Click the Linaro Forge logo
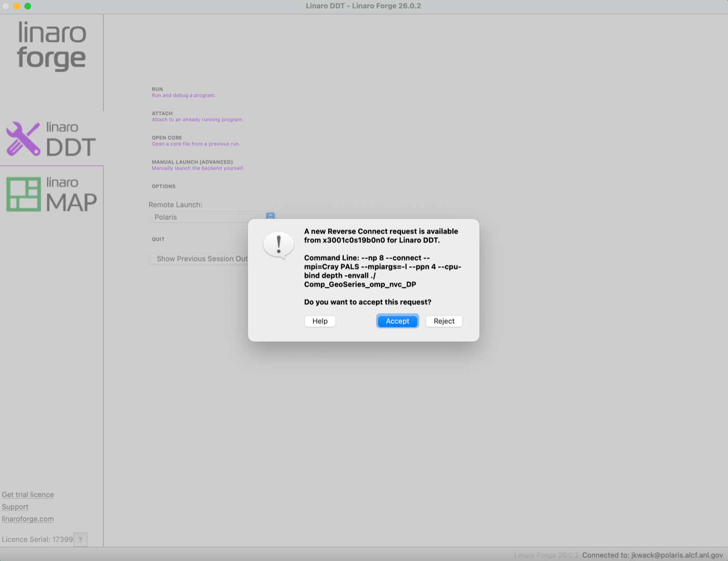The width and height of the screenshot is (728, 561). click(51, 46)
